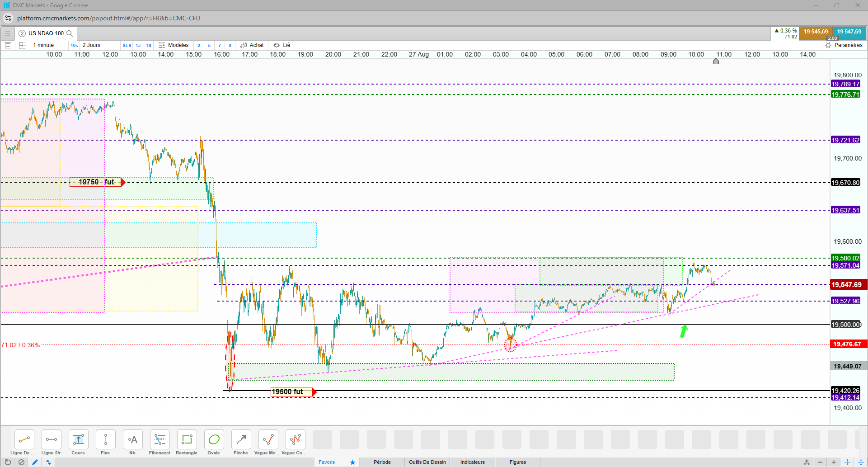Open the list panel icon

tap(8, 45)
